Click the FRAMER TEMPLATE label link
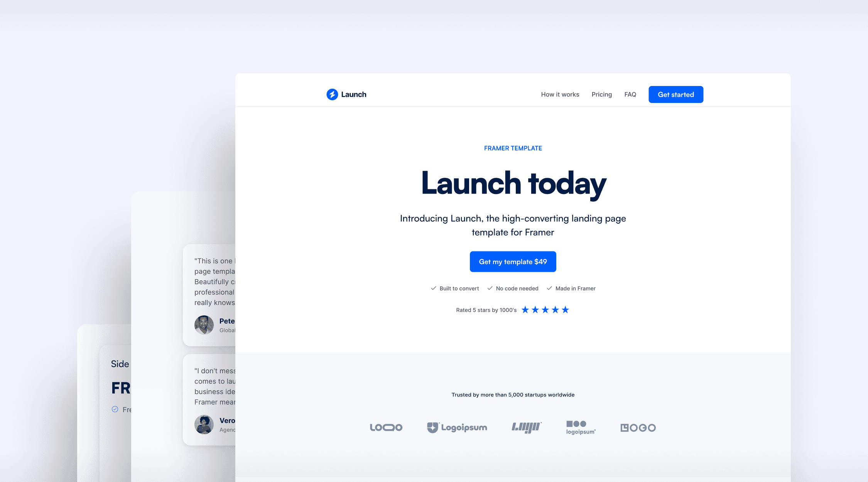The height and width of the screenshot is (482, 868). pyautogui.click(x=512, y=147)
